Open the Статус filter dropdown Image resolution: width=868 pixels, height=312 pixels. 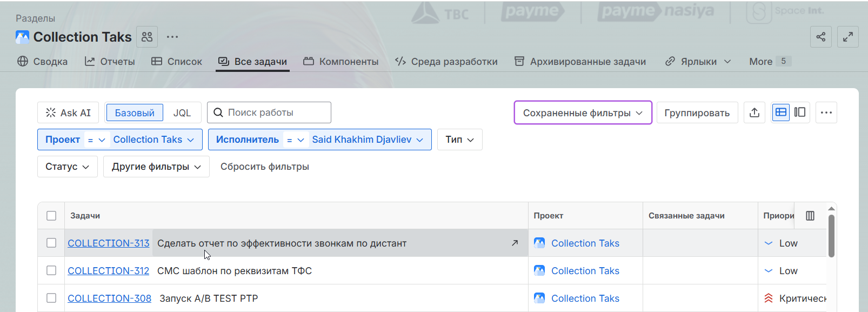point(67,167)
